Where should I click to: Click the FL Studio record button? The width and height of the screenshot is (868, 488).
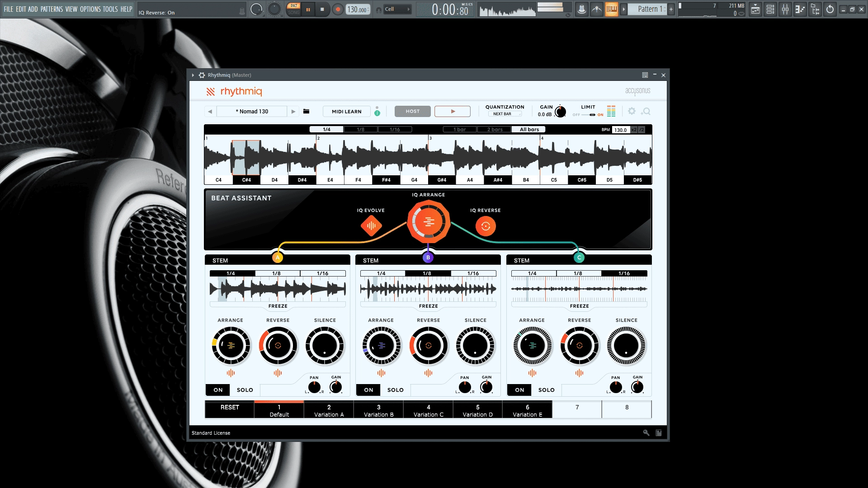[x=337, y=9]
